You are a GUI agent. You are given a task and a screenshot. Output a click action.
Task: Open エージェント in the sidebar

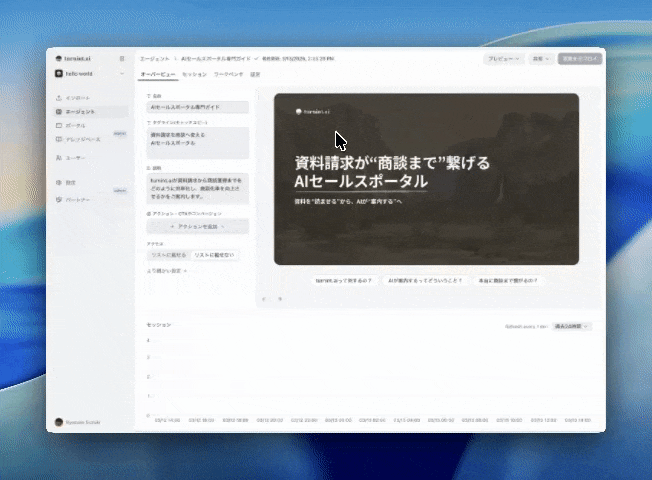91,111
